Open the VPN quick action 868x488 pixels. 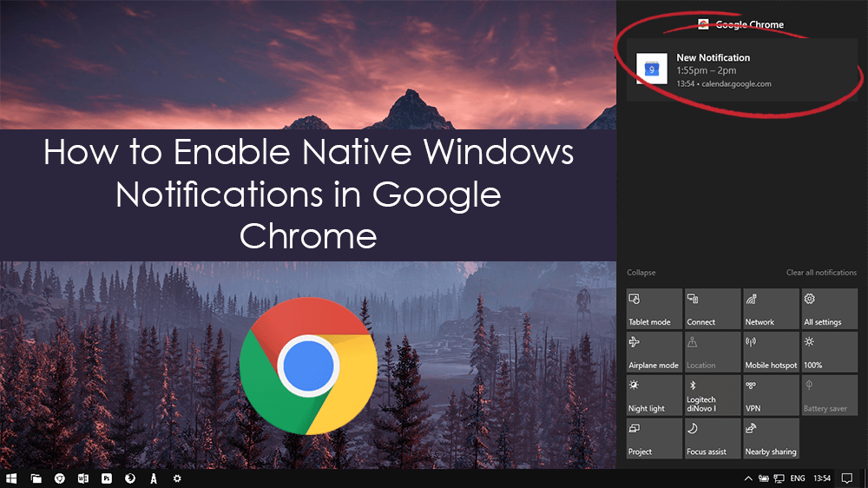tap(771, 395)
